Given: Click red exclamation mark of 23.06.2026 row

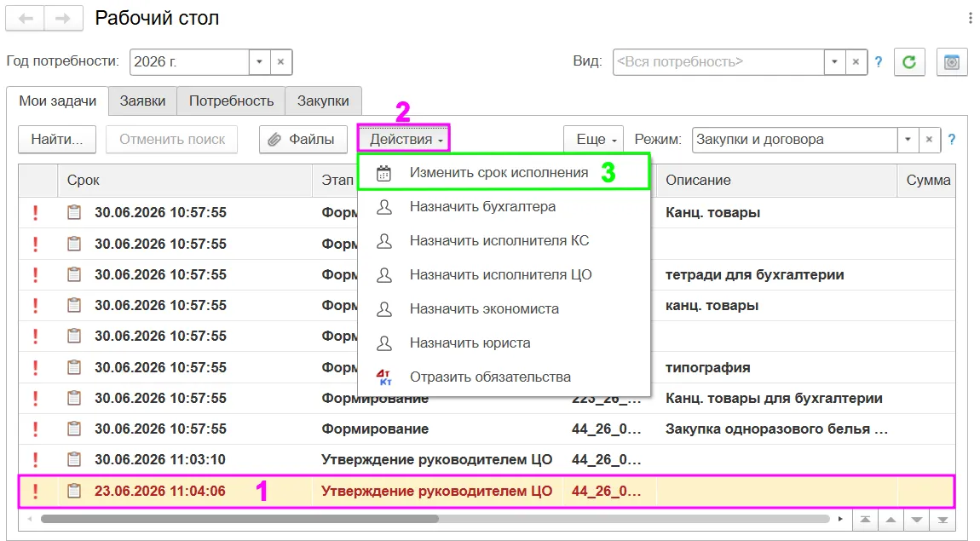Looking at the screenshot, I should [36, 491].
